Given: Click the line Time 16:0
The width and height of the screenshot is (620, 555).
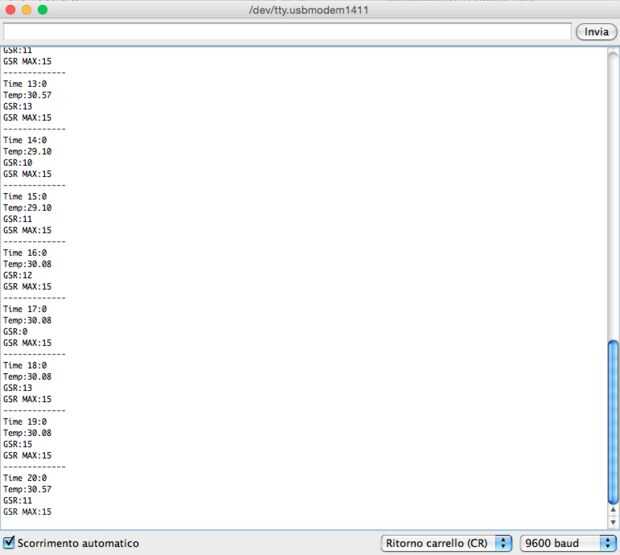Looking at the screenshot, I should click(x=25, y=253).
